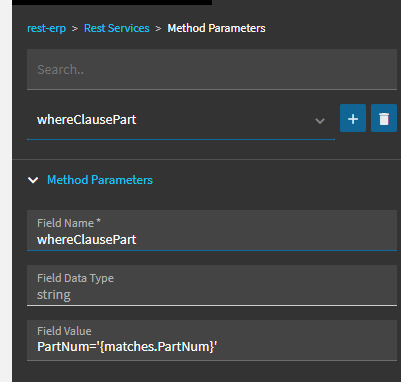The width and height of the screenshot is (401, 382).
Task: Open the whereClausePart parameter selector
Action: click(181, 120)
